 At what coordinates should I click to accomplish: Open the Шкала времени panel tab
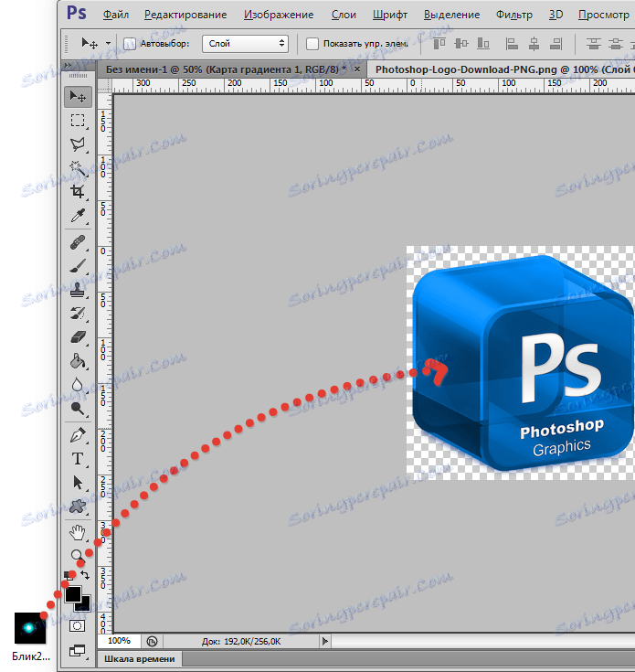140,658
